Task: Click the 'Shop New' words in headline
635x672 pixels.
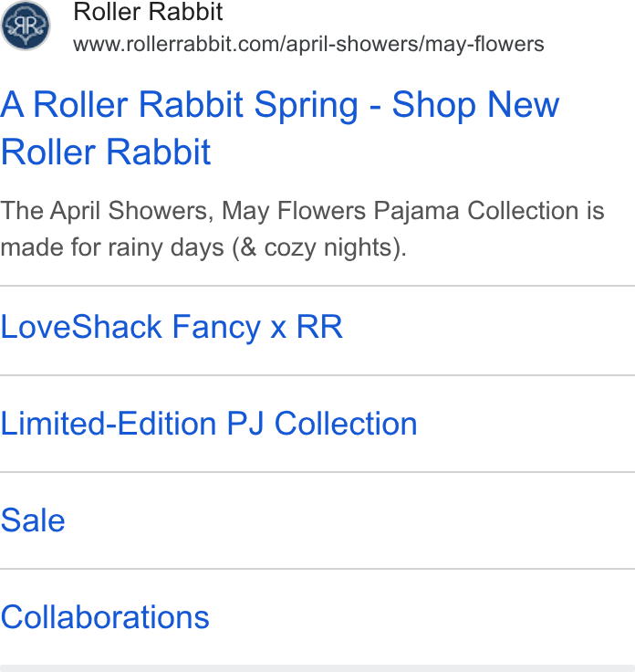Action: tap(475, 104)
